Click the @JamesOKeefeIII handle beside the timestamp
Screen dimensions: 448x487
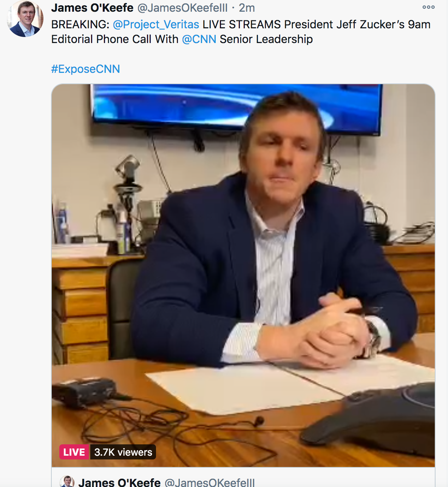point(182,8)
